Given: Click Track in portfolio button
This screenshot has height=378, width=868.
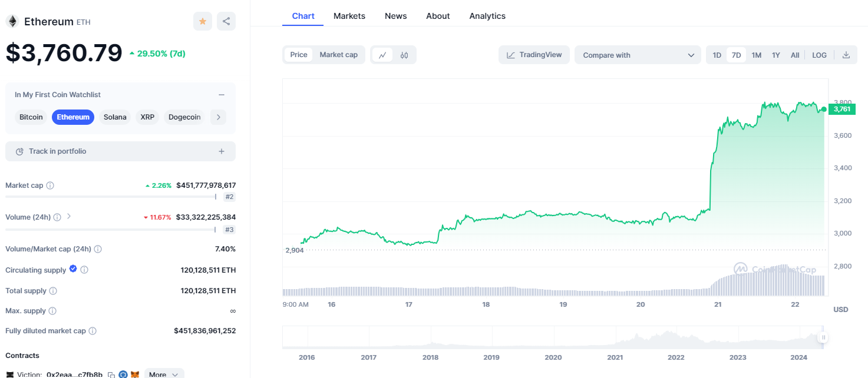Looking at the screenshot, I should point(120,151).
